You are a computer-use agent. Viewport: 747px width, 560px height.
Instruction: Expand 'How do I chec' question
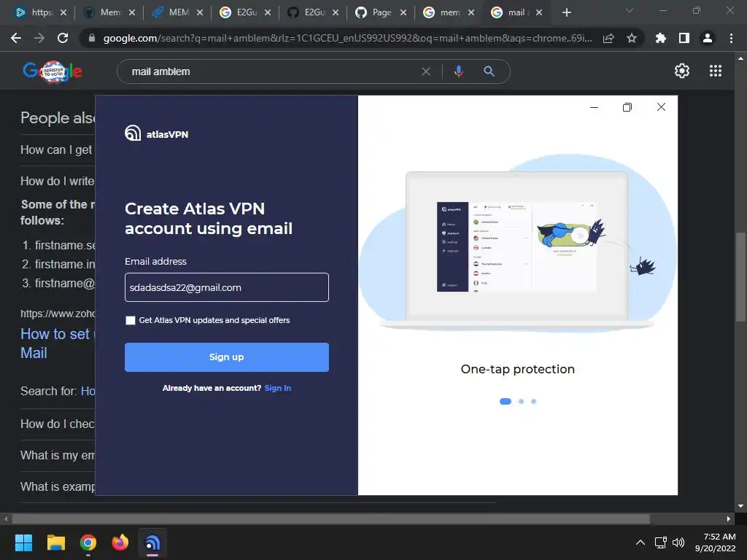(x=58, y=424)
